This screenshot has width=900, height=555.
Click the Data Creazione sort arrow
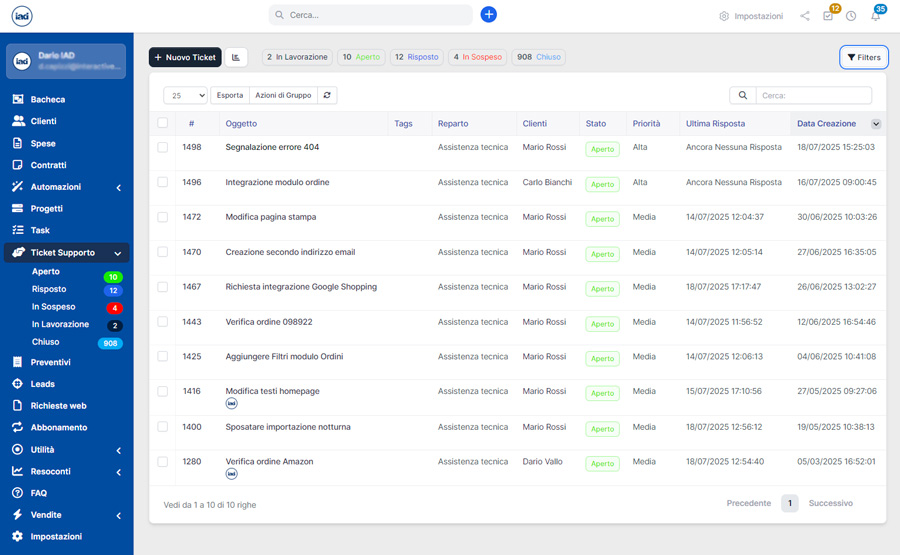pos(876,124)
